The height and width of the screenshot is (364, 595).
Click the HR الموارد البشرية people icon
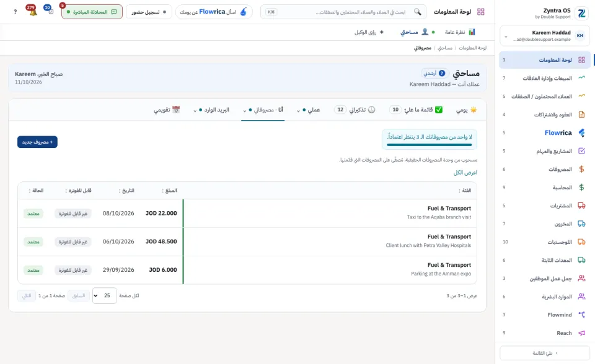581,296
